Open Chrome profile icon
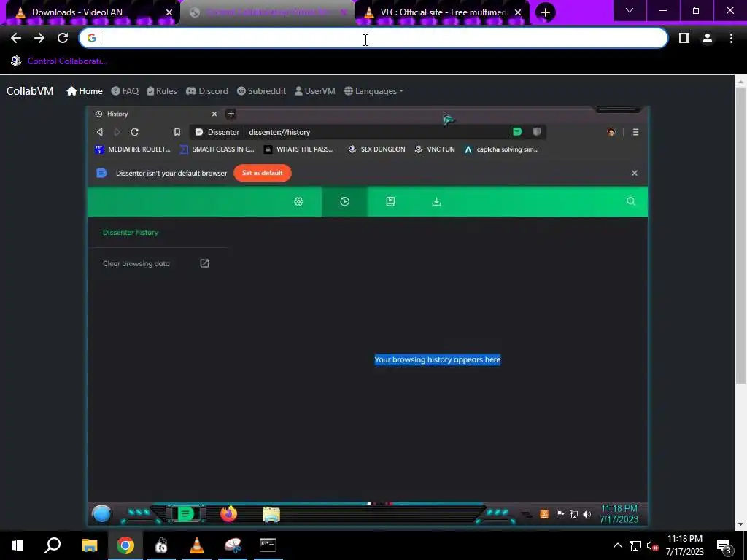747x560 pixels. click(x=708, y=38)
